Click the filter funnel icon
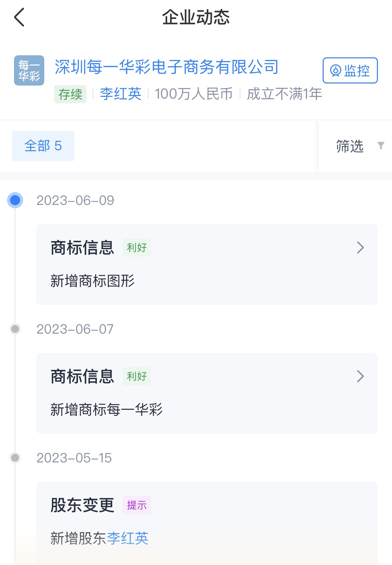The width and height of the screenshot is (392, 565). 381,146
